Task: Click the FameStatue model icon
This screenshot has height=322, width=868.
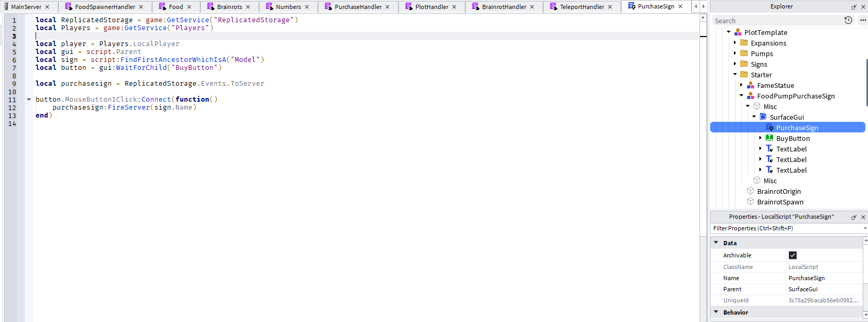Action: coord(750,85)
